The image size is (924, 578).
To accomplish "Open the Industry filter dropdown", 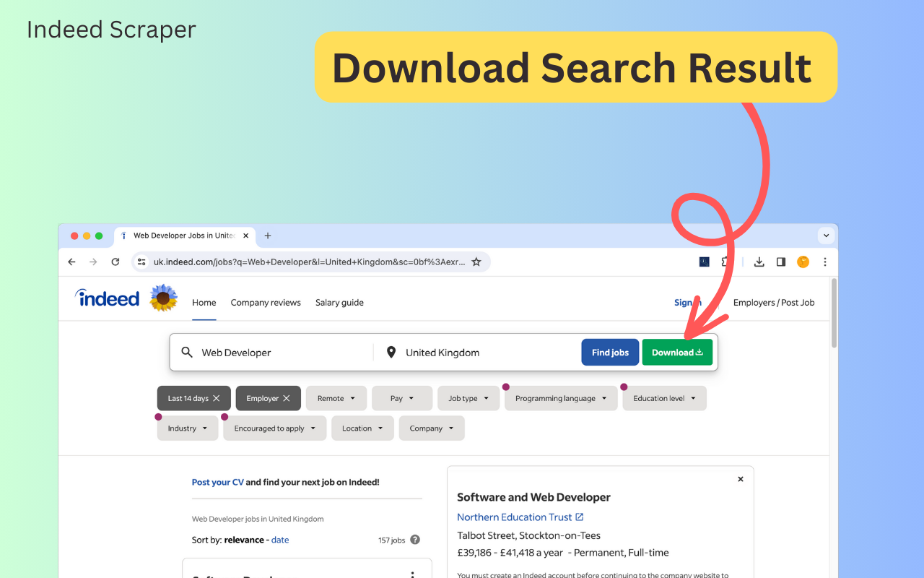I will pyautogui.click(x=188, y=428).
